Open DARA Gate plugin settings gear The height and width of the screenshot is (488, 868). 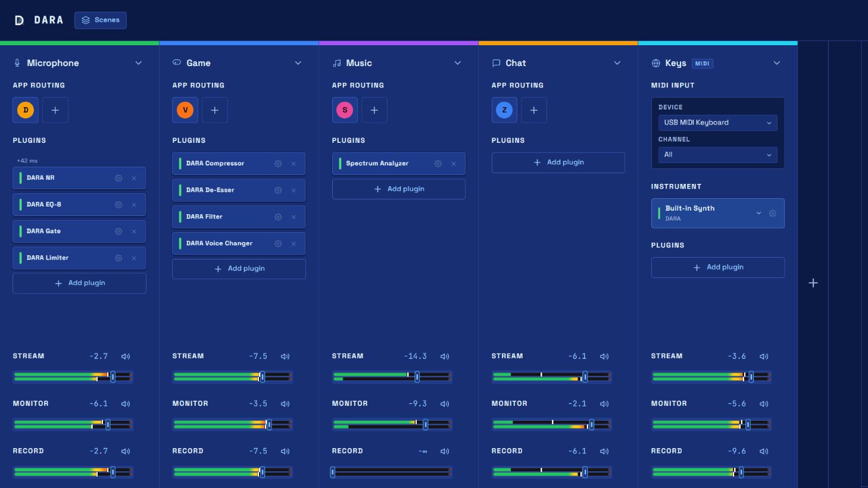(118, 232)
